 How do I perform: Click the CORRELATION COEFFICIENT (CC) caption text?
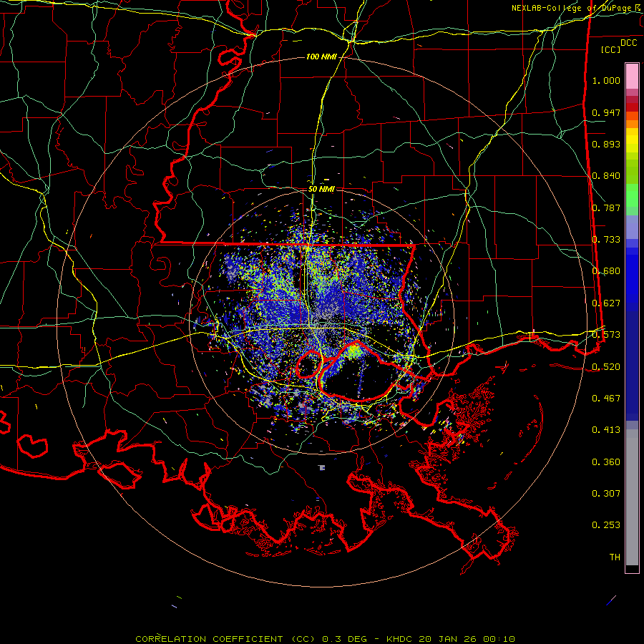(225, 639)
